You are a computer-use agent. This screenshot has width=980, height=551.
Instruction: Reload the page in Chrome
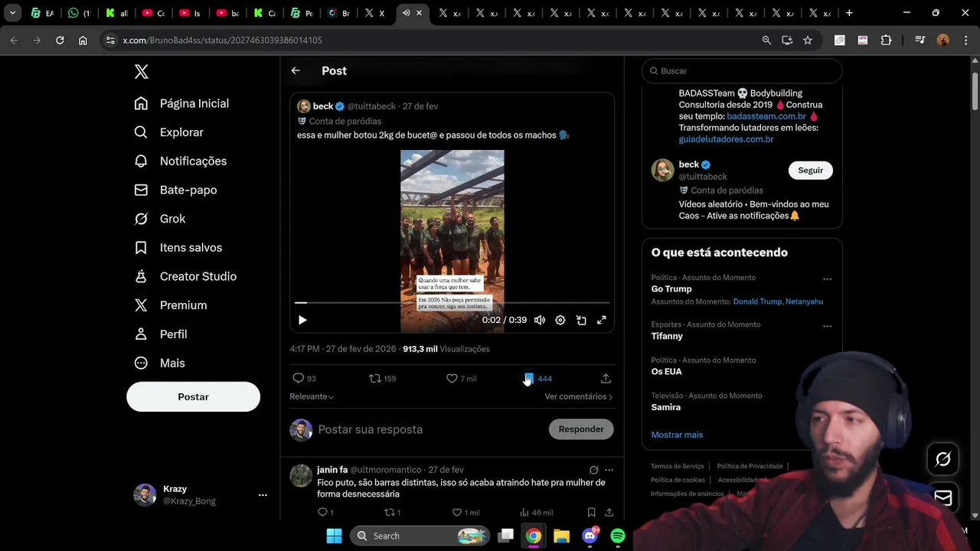[60, 40]
